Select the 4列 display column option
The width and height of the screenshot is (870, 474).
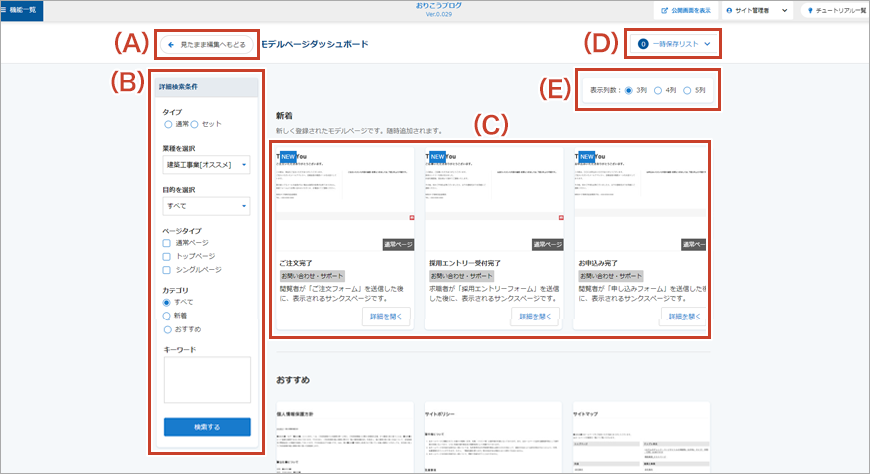[658, 90]
